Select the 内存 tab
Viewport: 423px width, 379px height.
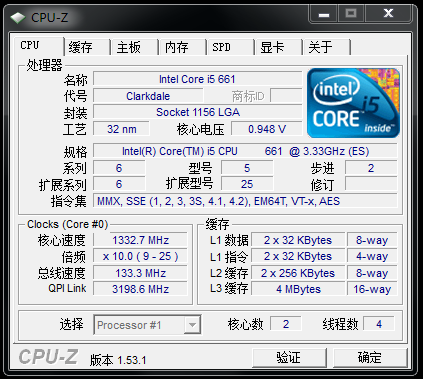(x=182, y=47)
